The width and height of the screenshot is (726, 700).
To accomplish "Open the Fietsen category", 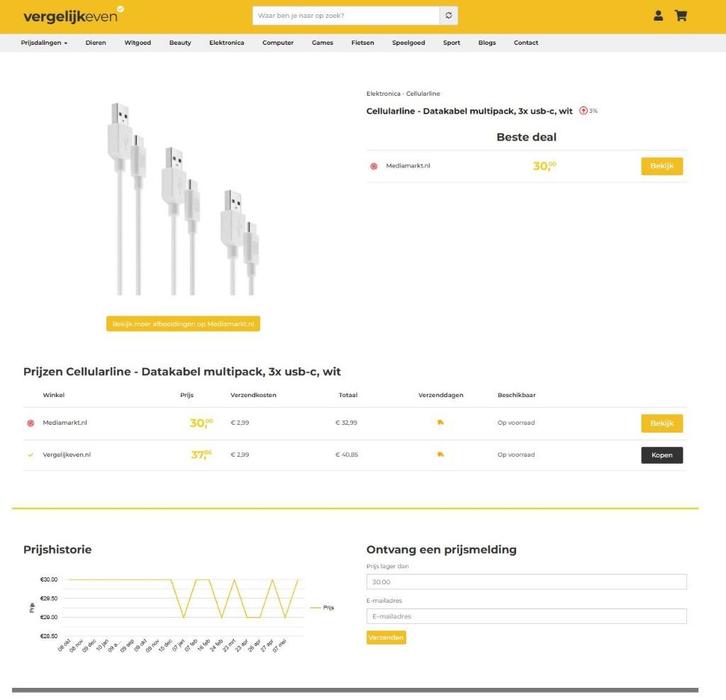I will [x=363, y=43].
